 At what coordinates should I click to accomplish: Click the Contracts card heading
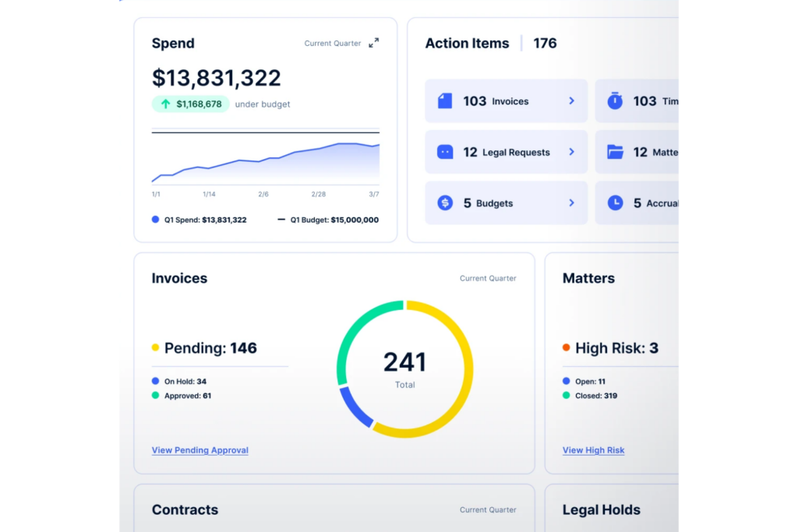coord(185,509)
